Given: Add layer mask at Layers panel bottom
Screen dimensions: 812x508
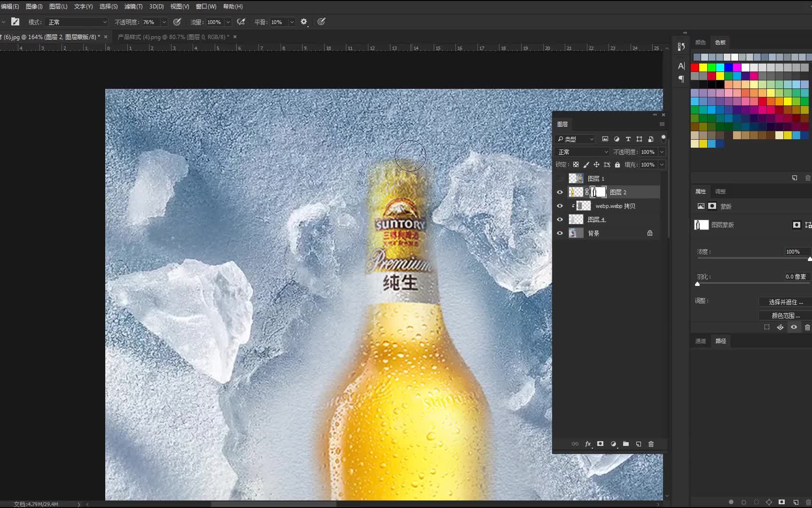Looking at the screenshot, I should (600, 444).
